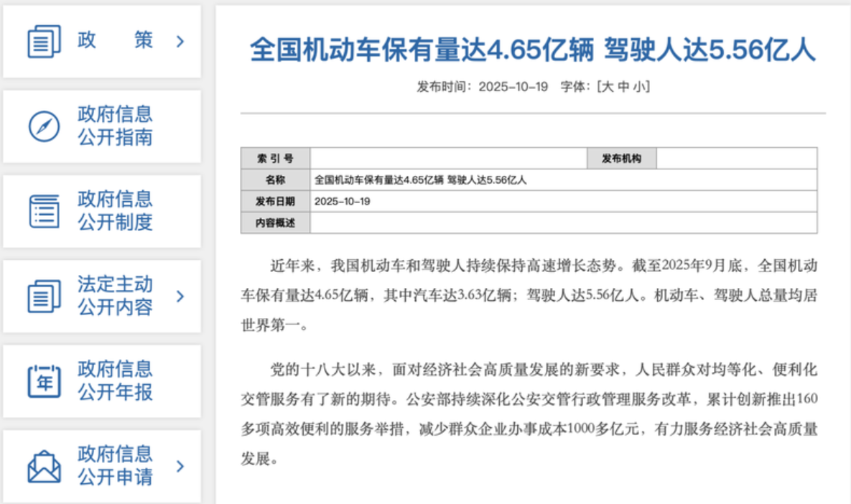851x504 pixels.
Task: Set font size to 中 (medium)
Action: pos(623,87)
